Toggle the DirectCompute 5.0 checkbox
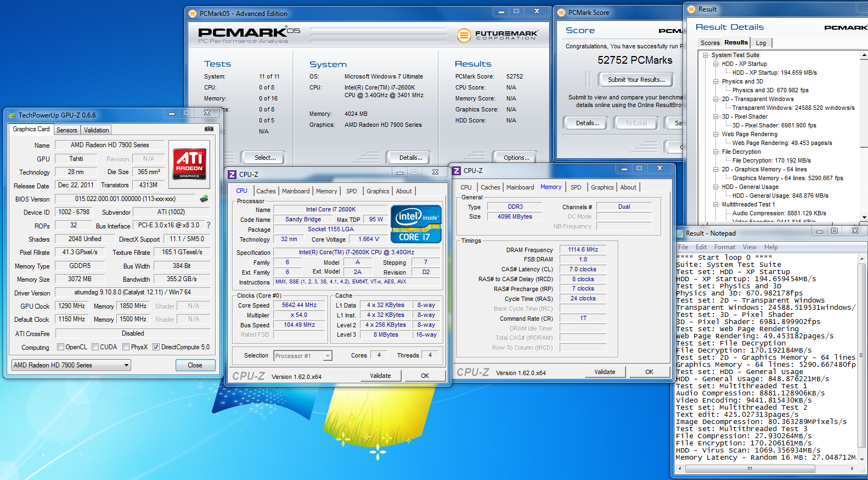868x480 pixels. click(x=156, y=347)
